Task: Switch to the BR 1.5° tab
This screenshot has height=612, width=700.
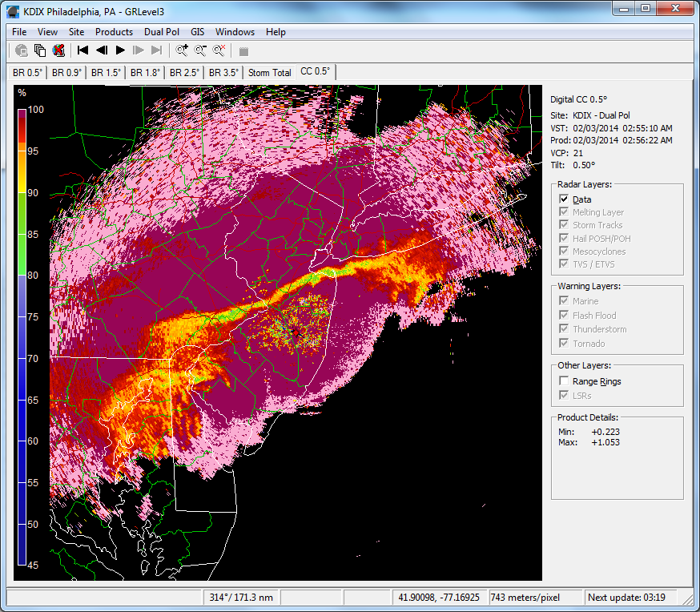Action: pyautogui.click(x=107, y=73)
